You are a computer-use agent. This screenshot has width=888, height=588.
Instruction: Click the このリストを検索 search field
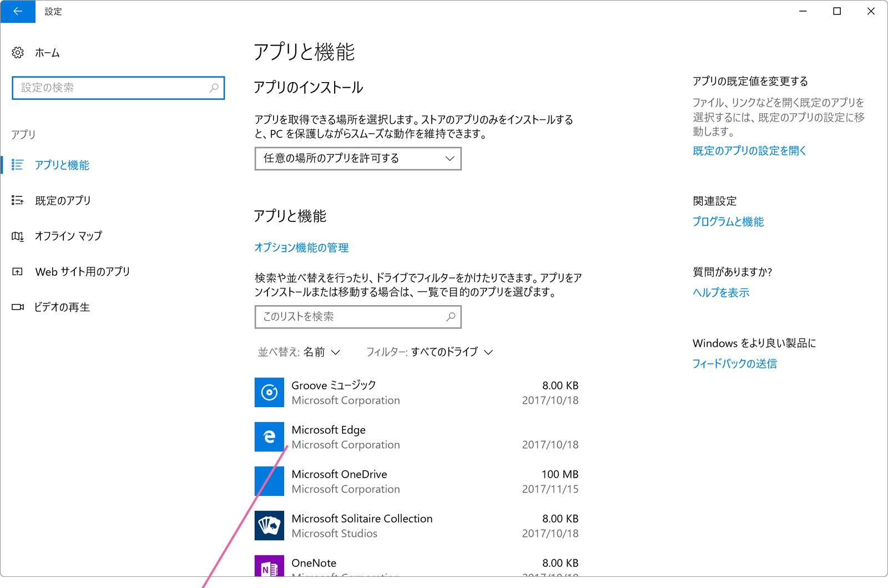pos(358,317)
